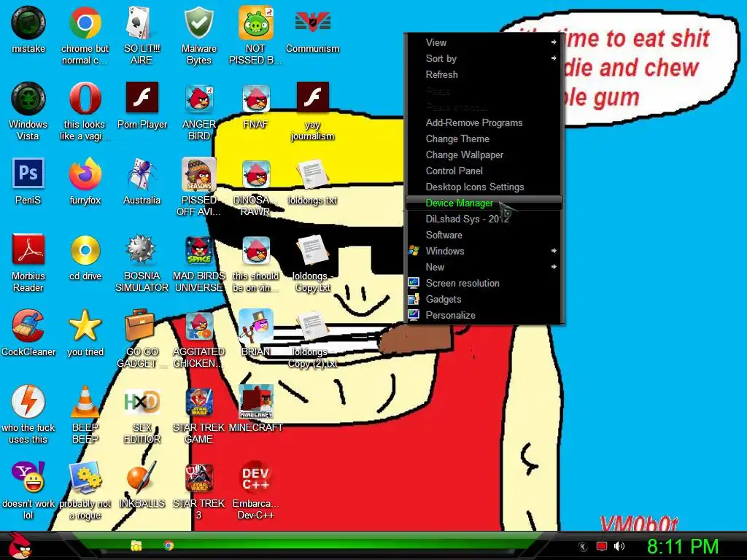Launch Chrome from the taskbar

169,545
